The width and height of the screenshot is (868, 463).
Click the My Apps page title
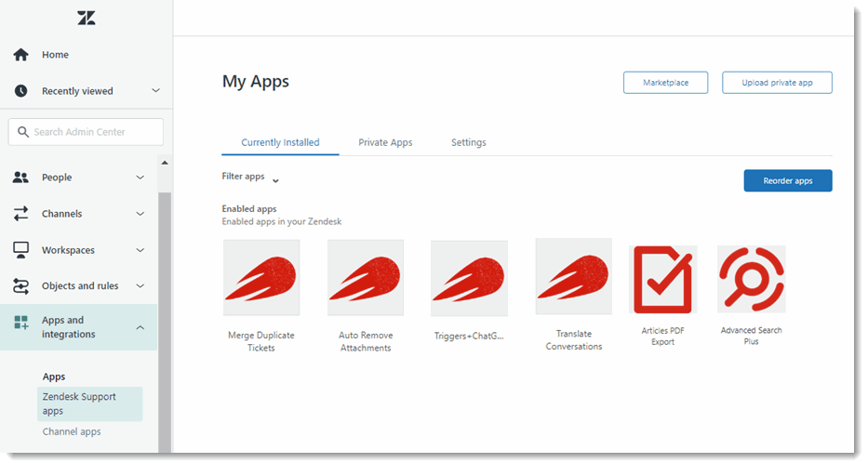tap(256, 82)
